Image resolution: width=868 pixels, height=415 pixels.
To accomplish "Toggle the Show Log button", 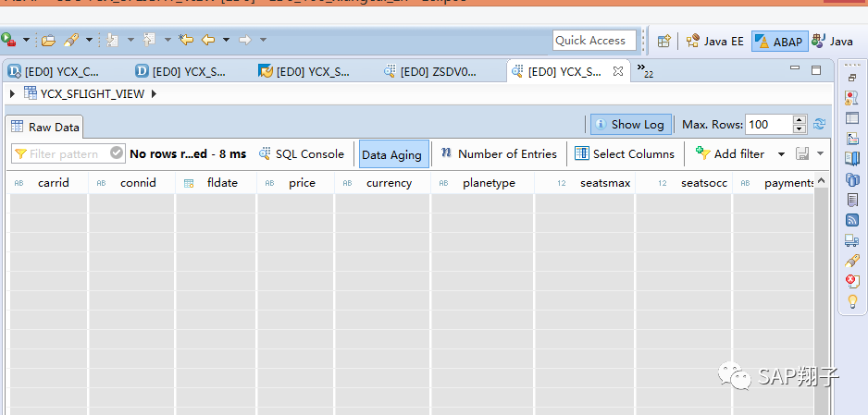I will [630, 125].
